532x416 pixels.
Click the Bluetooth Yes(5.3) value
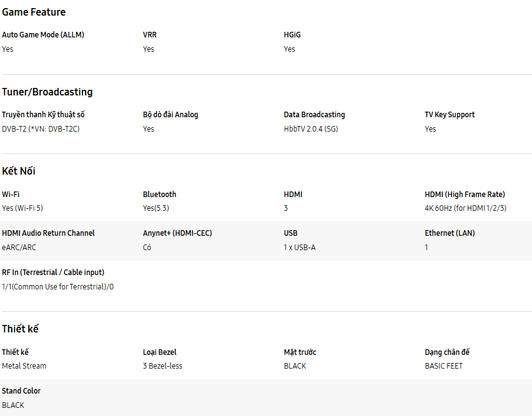click(156, 208)
